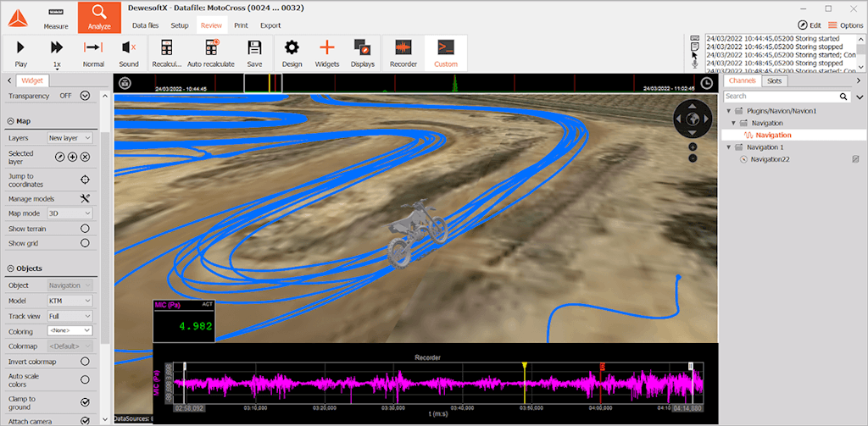Open the Data files tab

[x=146, y=25]
